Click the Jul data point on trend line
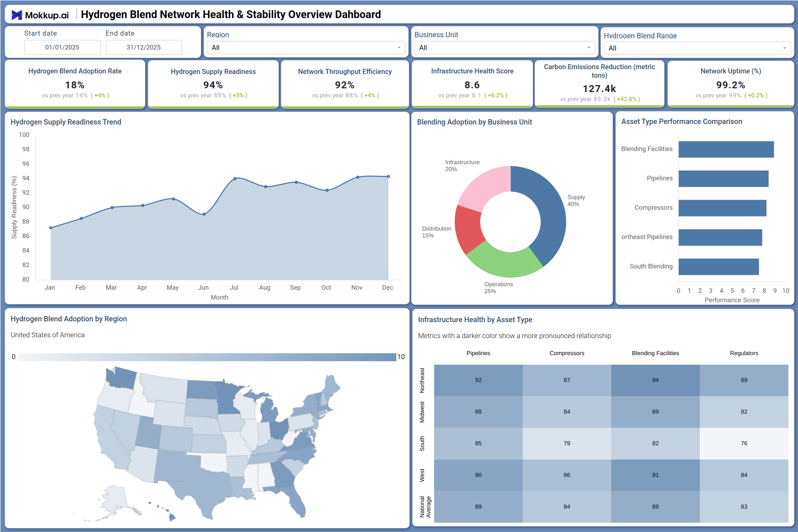The image size is (798, 532). 235,178
